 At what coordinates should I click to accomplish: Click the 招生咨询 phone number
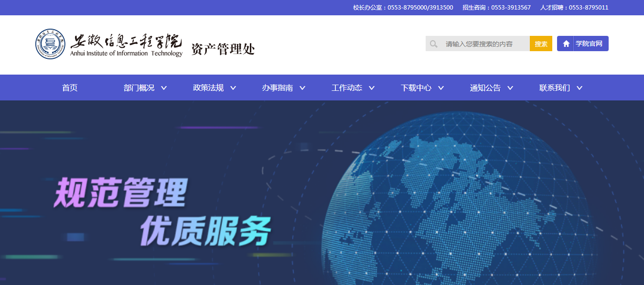497,7
